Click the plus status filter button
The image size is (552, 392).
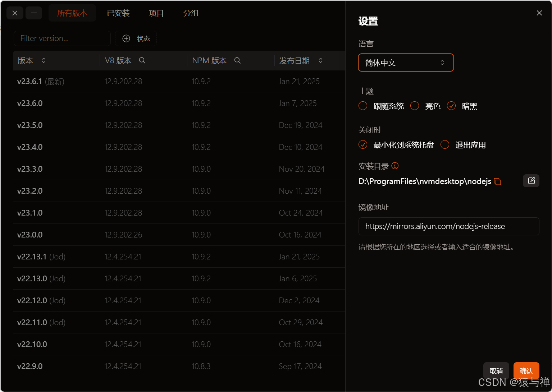[136, 38]
